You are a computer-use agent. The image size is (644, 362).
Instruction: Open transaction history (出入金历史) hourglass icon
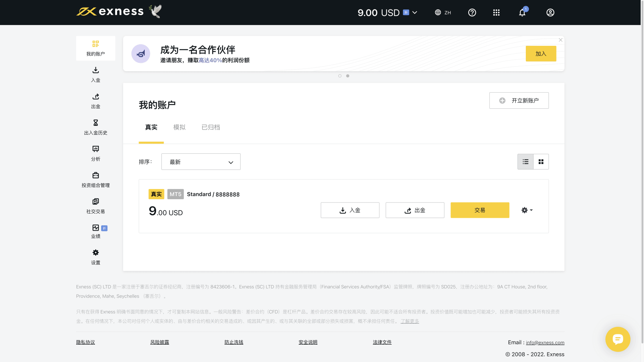[95, 123]
